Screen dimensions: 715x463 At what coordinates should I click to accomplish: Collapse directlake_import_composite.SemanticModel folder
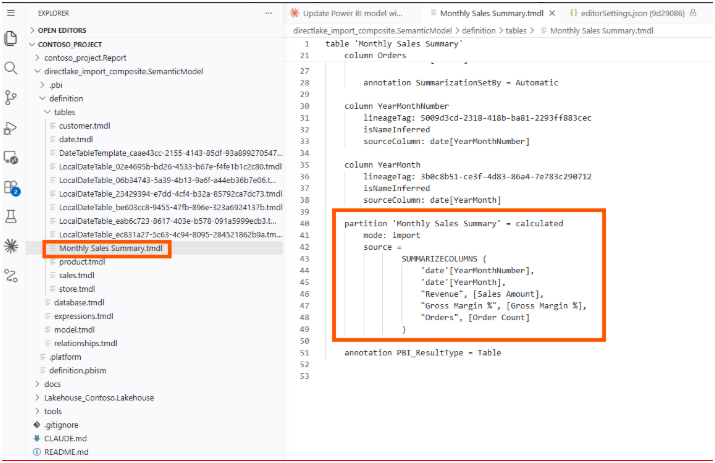tap(123, 71)
